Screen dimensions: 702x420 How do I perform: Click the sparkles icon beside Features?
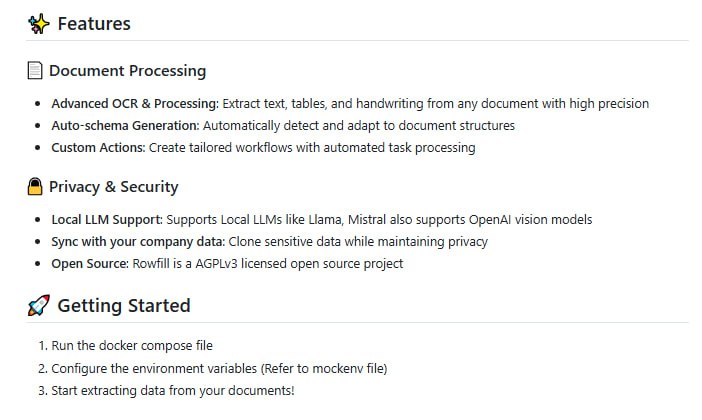click(38, 23)
